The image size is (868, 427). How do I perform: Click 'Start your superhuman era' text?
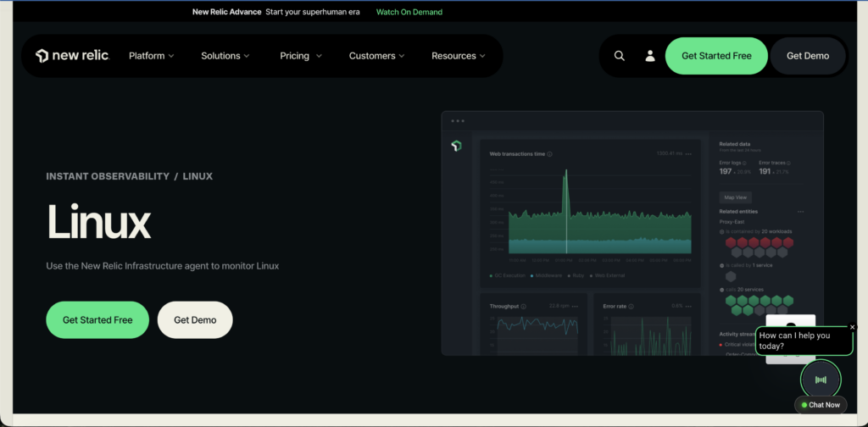[312, 12]
